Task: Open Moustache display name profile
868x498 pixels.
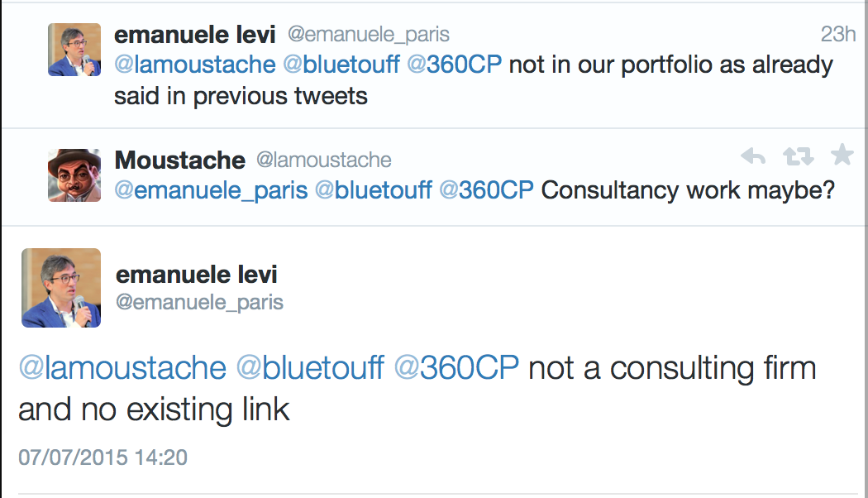Action: tap(180, 160)
